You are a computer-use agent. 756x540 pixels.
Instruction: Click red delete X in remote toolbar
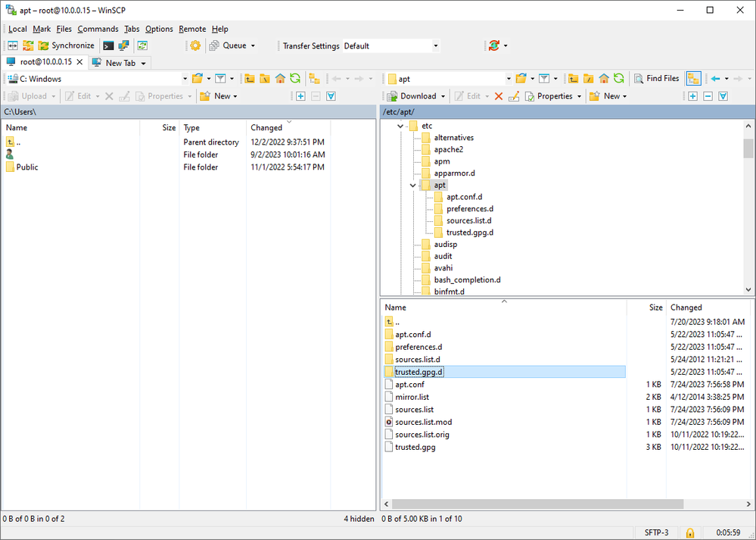point(498,96)
